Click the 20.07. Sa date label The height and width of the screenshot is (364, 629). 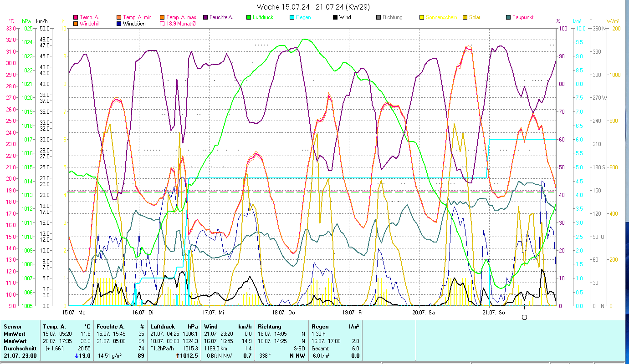tap(423, 313)
